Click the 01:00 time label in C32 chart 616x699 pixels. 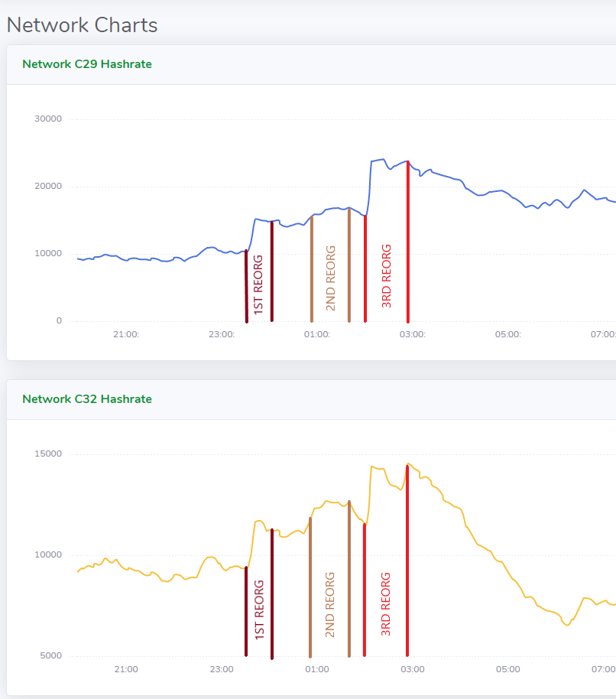(316, 669)
